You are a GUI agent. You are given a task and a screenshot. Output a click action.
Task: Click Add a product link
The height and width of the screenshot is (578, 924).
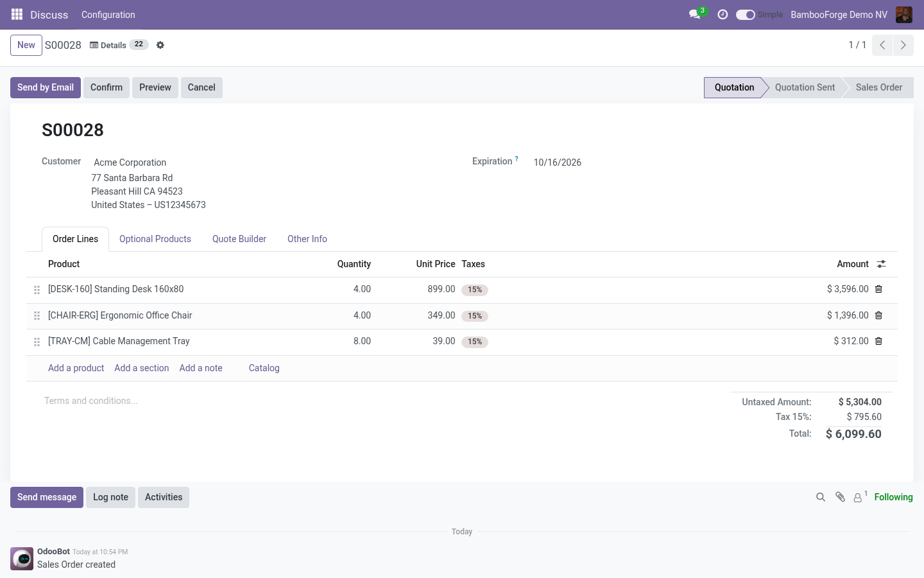tap(76, 368)
